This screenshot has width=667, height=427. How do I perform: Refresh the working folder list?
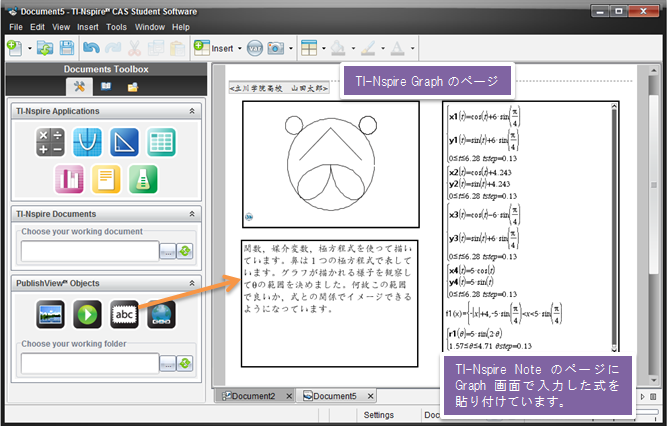(x=185, y=364)
